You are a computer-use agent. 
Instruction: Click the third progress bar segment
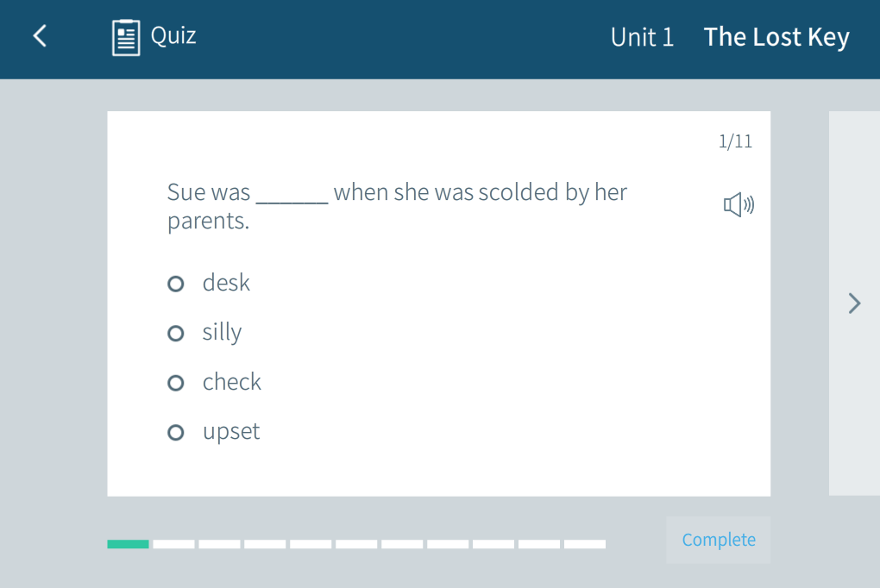click(x=219, y=544)
